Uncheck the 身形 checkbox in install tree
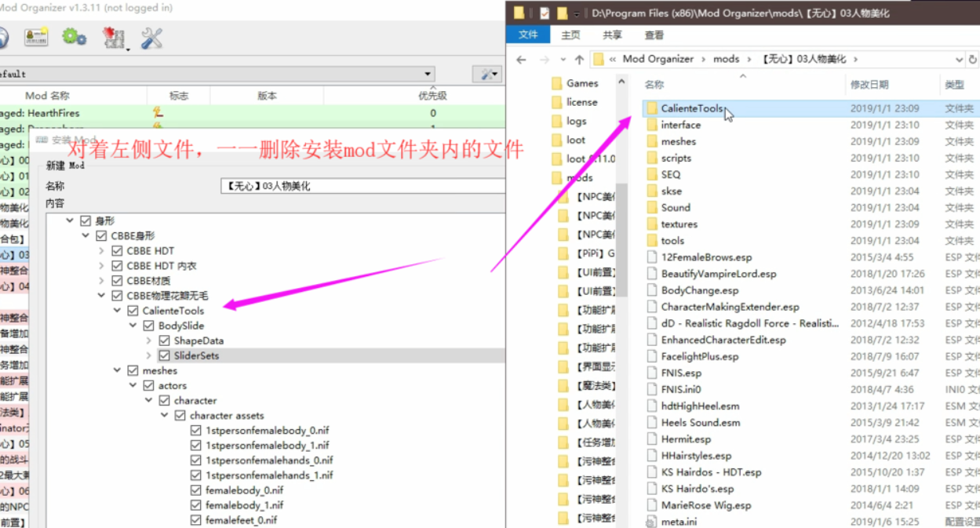 tap(86, 221)
